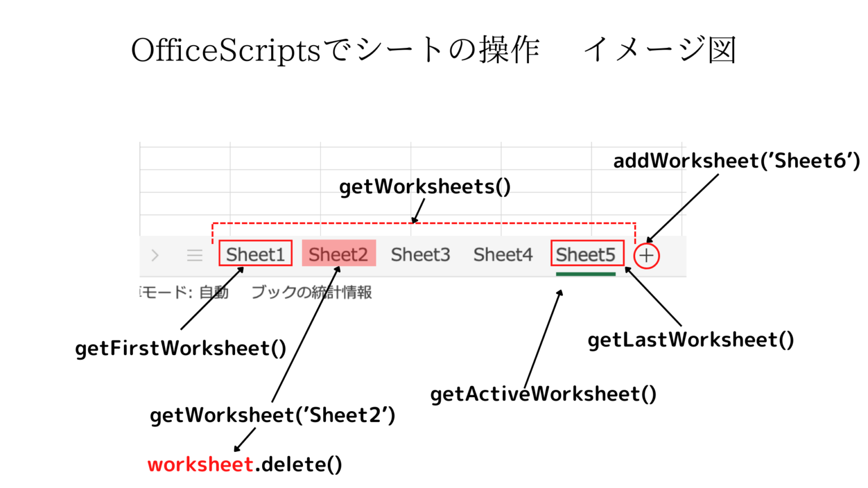Select the getActiveWorksheet() label
The image size is (868, 488).
click(x=544, y=394)
